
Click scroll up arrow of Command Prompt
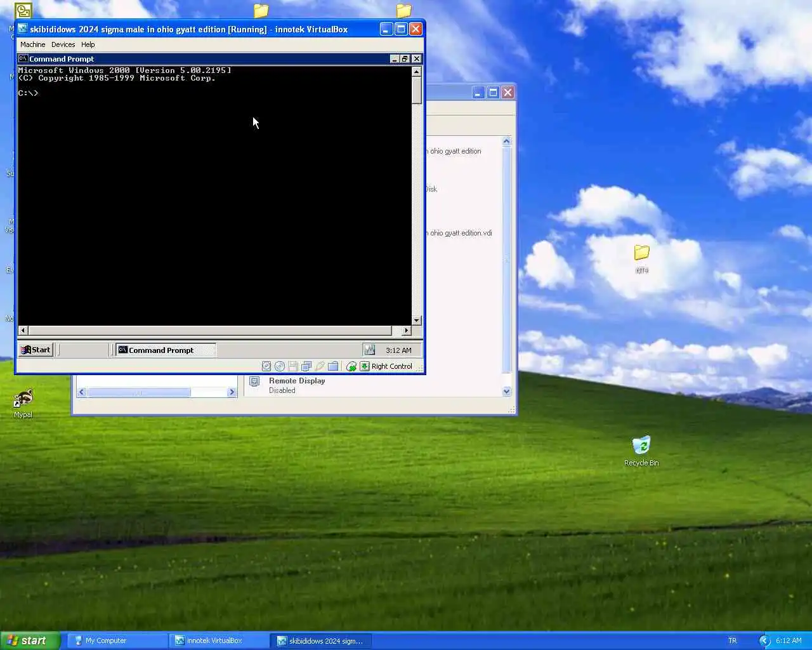point(417,72)
